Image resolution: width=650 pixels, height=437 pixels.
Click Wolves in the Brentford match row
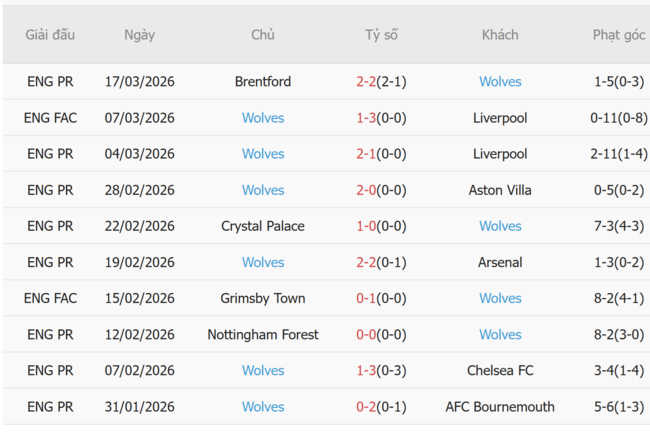500,82
